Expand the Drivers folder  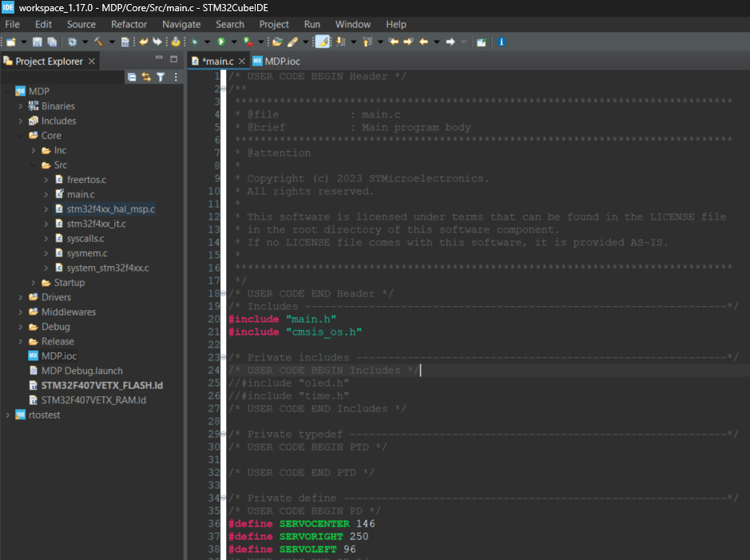(20, 297)
